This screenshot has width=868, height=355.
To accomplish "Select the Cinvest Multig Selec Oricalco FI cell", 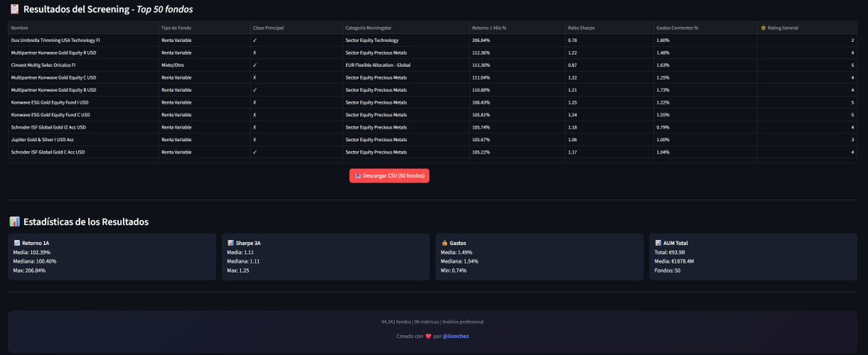I will tap(83, 65).
